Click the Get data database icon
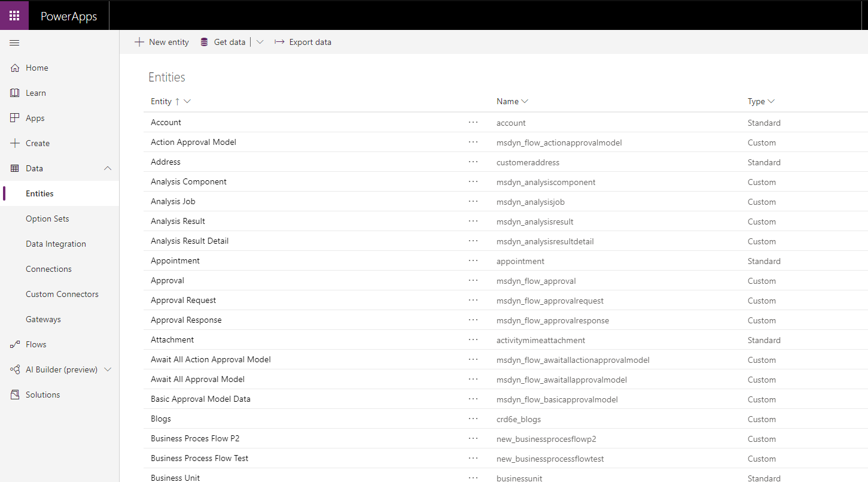Screen dimensions: 868x482 205,43
